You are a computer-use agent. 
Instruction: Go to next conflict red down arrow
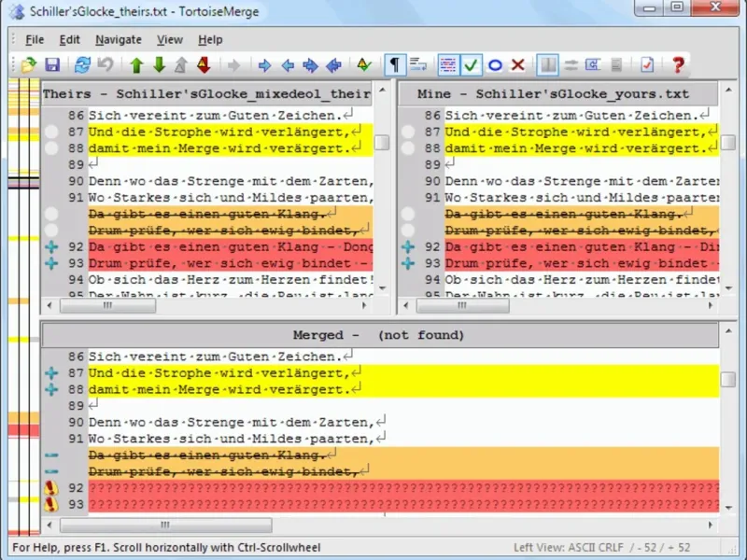point(204,64)
